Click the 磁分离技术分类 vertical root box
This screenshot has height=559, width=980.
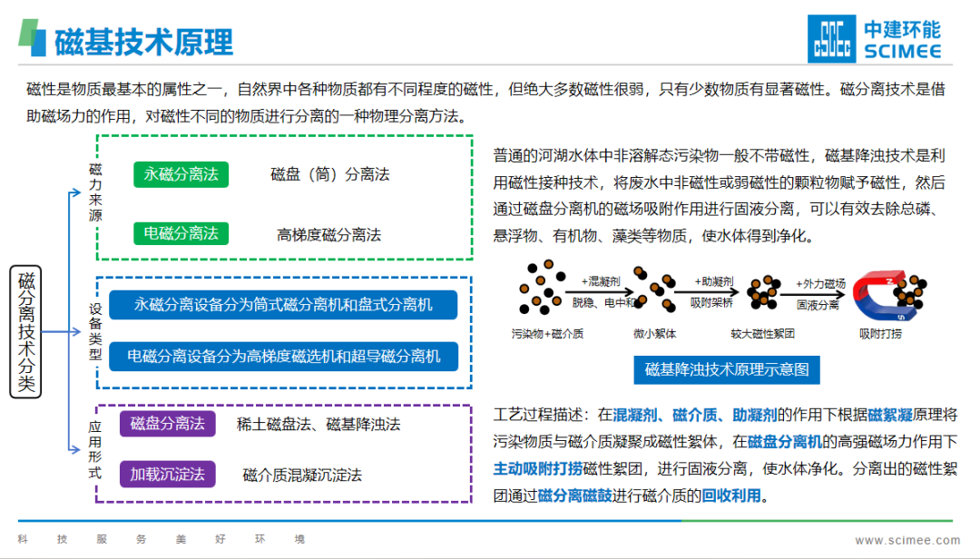coord(26,332)
